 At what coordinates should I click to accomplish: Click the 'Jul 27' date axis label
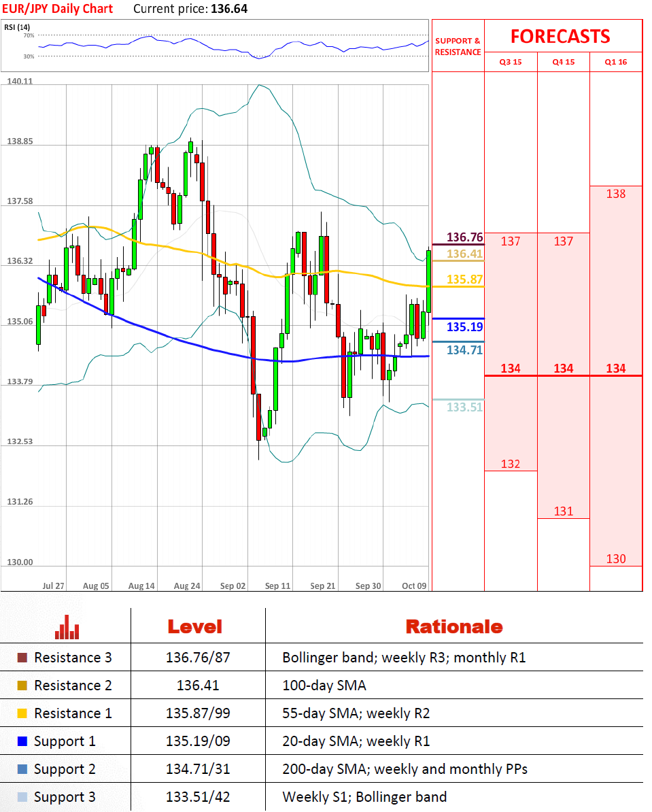[x=53, y=586]
